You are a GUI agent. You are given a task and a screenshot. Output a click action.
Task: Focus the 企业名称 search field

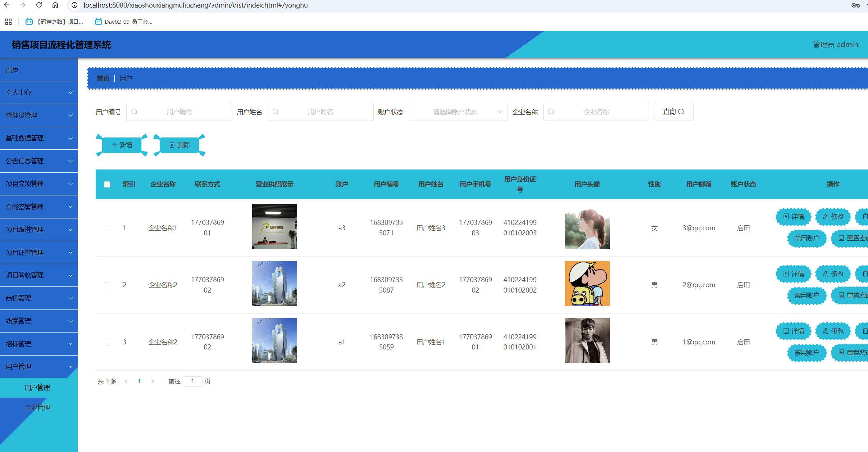coord(596,112)
